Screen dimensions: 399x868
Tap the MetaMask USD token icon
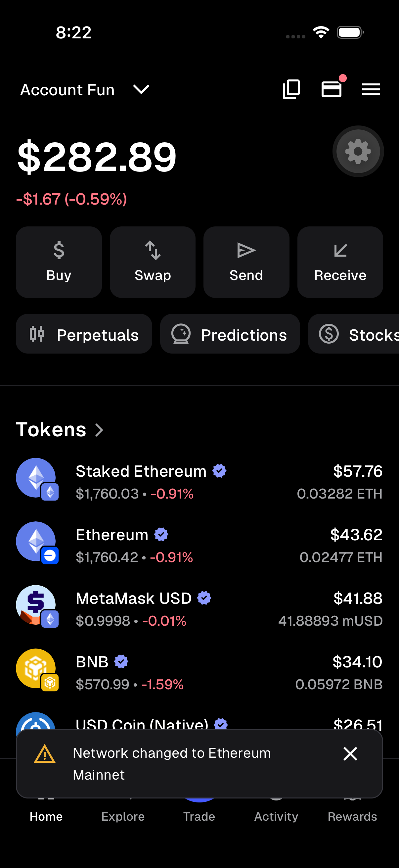pyautogui.click(x=36, y=605)
